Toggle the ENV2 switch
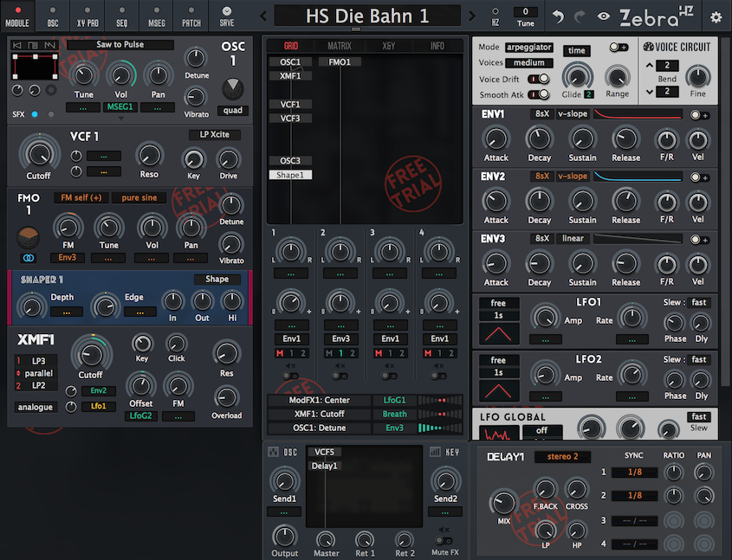The height and width of the screenshot is (560, 732). point(696,177)
